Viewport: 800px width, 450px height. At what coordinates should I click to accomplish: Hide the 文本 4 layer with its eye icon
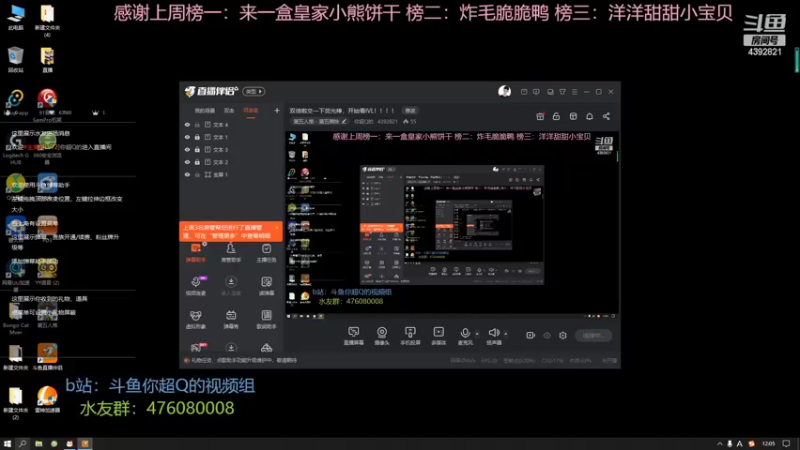(187, 124)
